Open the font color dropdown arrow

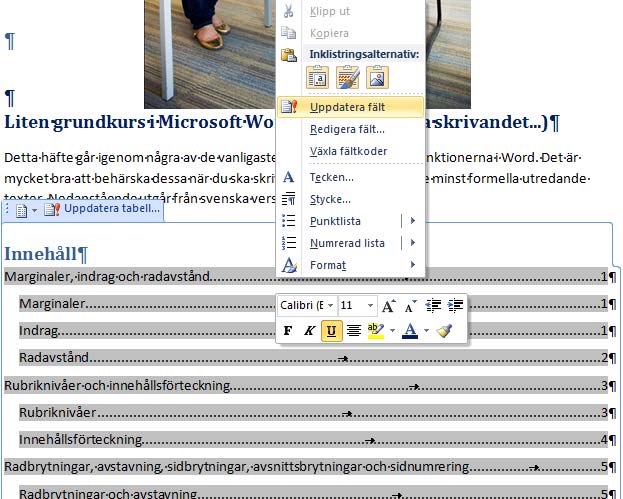pyautogui.click(x=427, y=330)
